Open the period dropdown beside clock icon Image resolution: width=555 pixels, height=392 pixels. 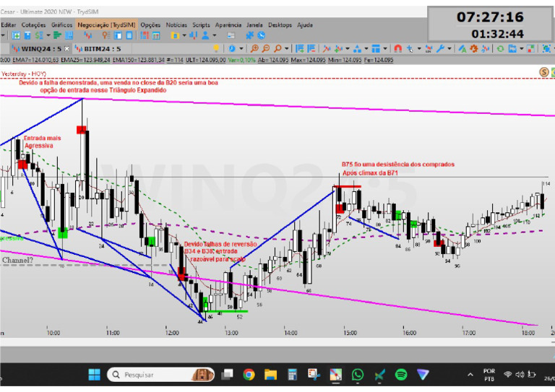(x=241, y=48)
